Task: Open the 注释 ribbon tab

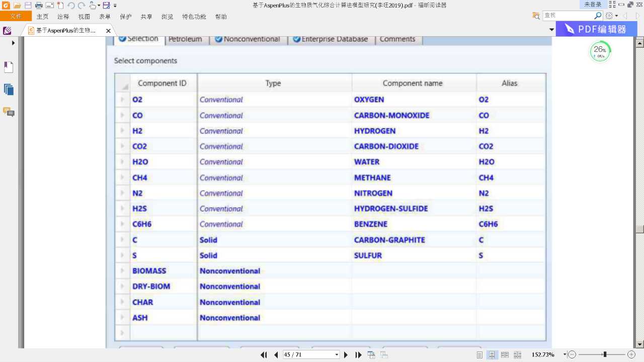Action: point(63,17)
